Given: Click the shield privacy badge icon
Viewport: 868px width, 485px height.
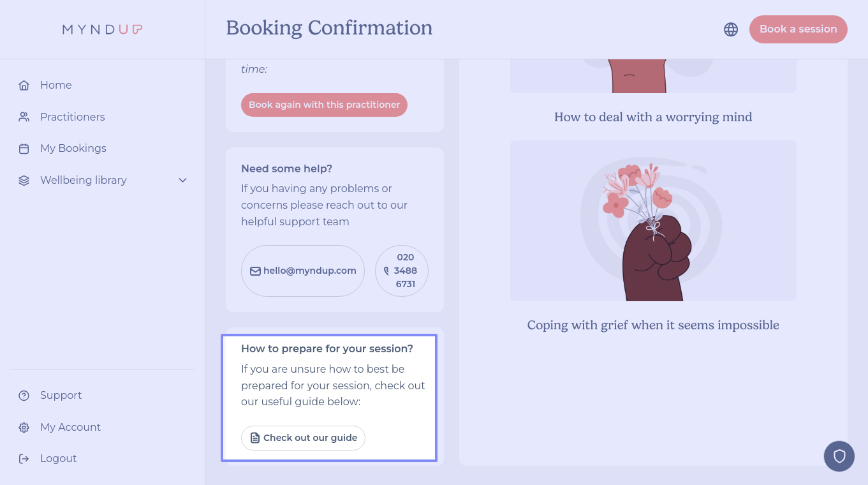Looking at the screenshot, I should tap(839, 456).
